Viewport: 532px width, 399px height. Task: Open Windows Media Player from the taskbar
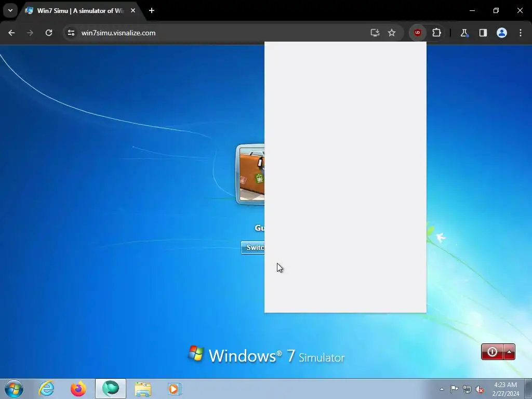coord(175,389)
